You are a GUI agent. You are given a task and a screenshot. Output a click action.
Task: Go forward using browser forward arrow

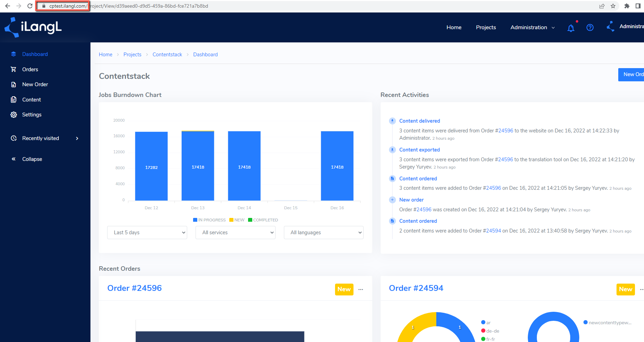pyautogui.click(x=19, y=6)
